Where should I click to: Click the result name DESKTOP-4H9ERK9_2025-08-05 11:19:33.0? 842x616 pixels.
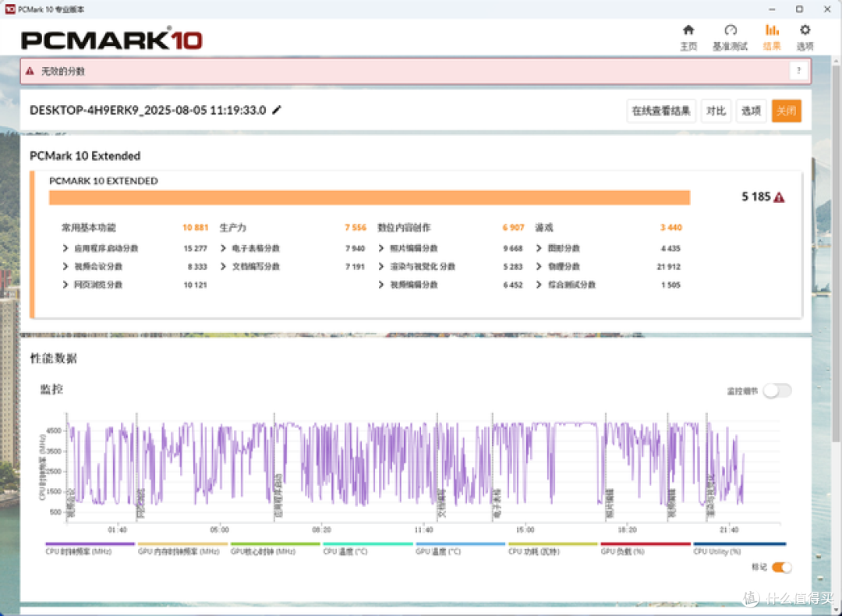point(147,110)
